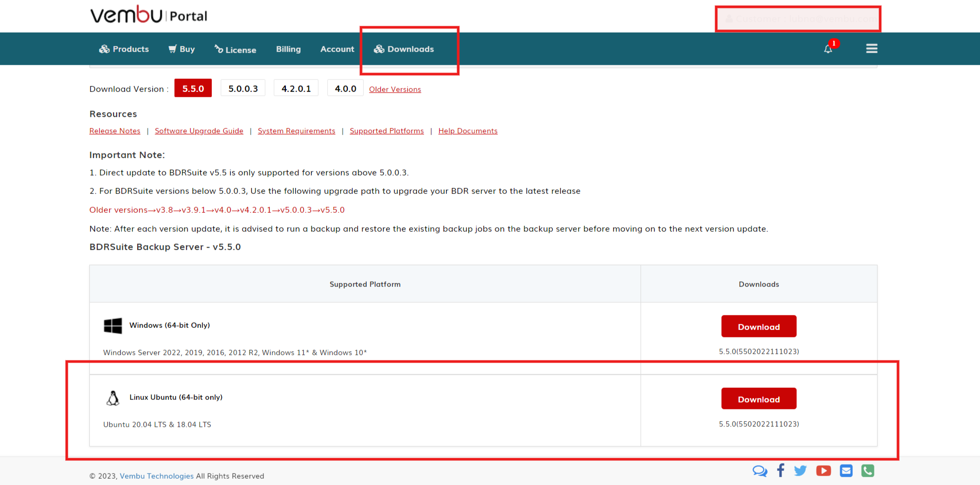Click 'Ubuntu 20.04 LTS & 18.04 LTS' text

click(x=157, y=425)
